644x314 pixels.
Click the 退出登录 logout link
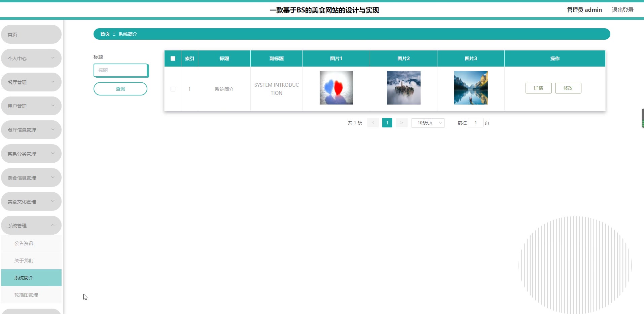click(x=622, y=10)
